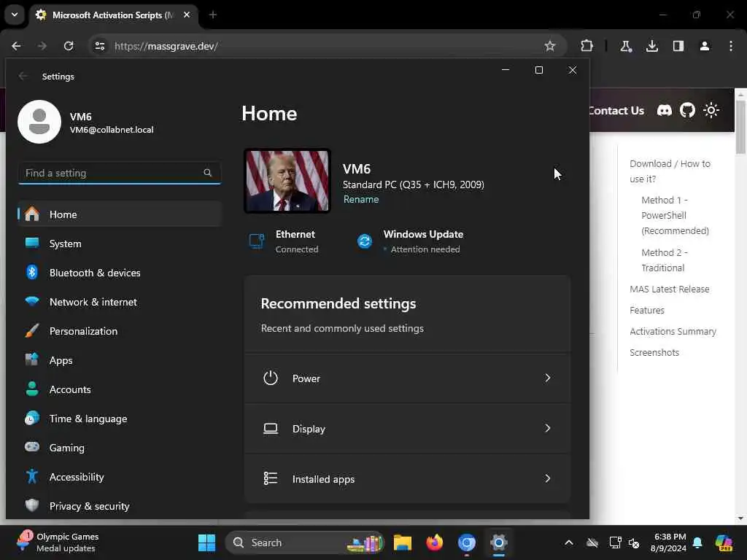The width and height of the screenshot is (747, 560).
Task: Open the Discord icon on the webpage
Action: coord(665,111)
